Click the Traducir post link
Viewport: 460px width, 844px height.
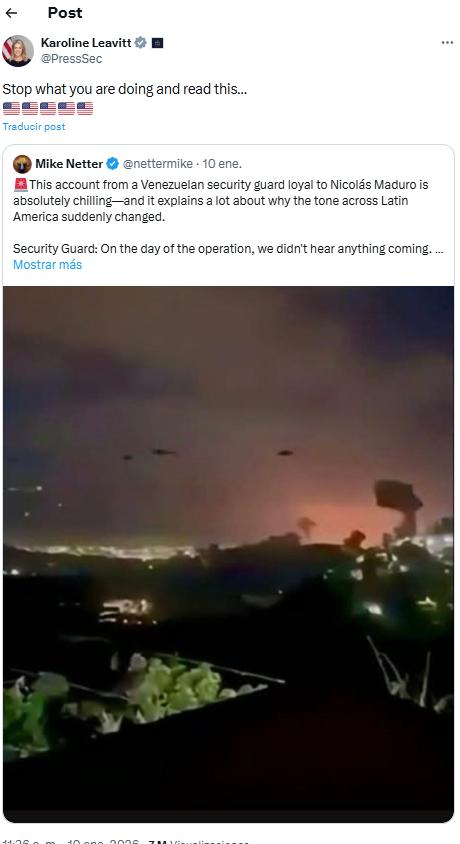34,126
